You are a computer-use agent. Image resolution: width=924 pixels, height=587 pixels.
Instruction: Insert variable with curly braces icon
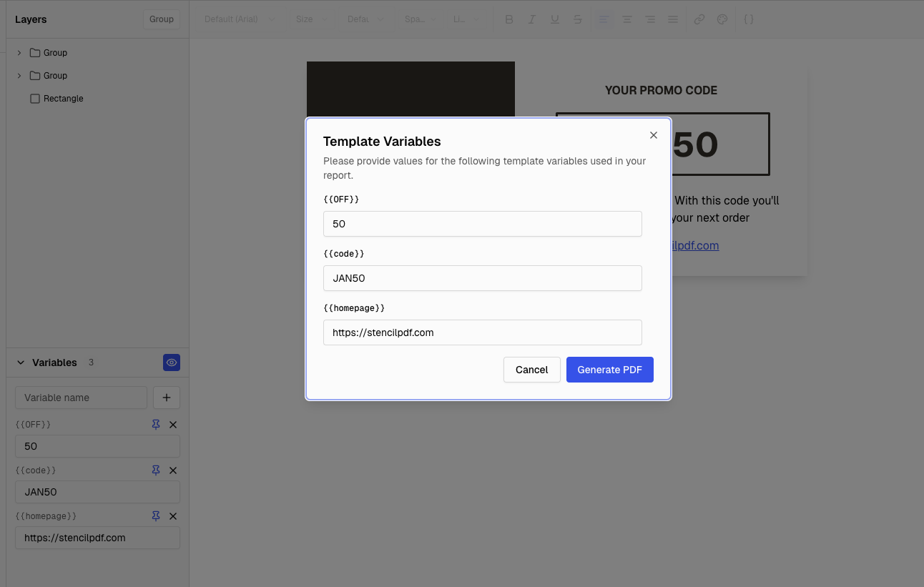(x=749, y=19)
